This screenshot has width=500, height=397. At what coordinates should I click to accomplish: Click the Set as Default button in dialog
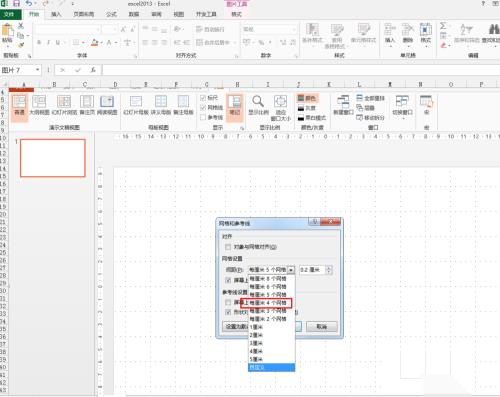pos(236,327)
